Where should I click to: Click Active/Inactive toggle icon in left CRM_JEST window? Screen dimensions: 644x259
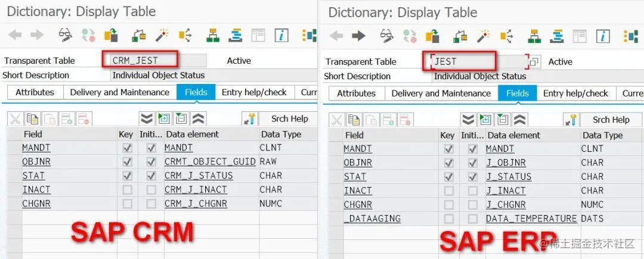88,35
